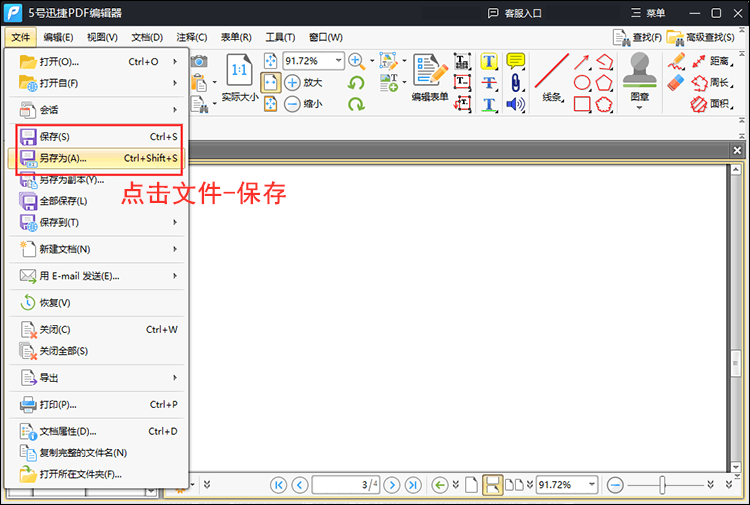Select the cloud shape tool
This screenshot has width=750, height=505.
[604, 104]
